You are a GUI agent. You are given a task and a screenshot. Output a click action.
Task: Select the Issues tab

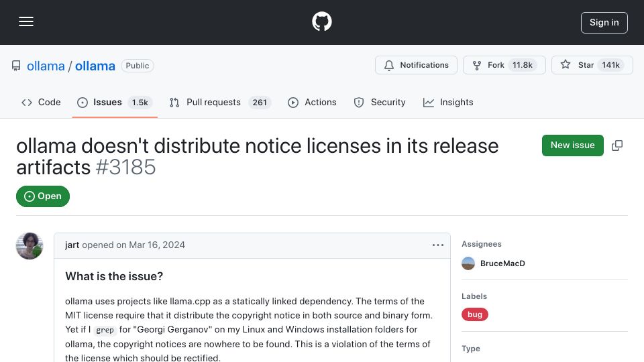point(115,102)
